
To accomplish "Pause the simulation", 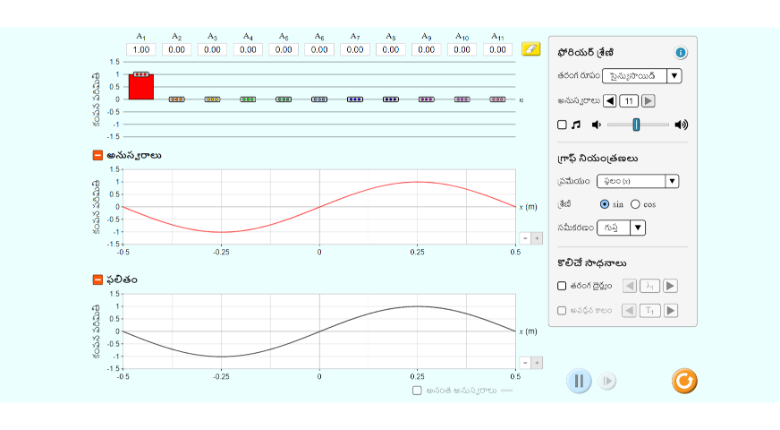I will [579, 381].
